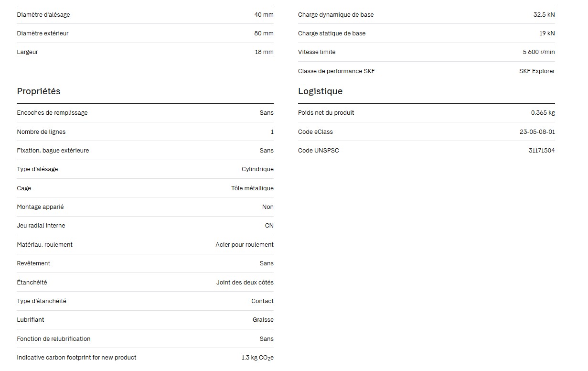The height and width of the screenshot is (371, 588).
Task: Click the UNSPSC code 31171504
Action: [541, 151]
